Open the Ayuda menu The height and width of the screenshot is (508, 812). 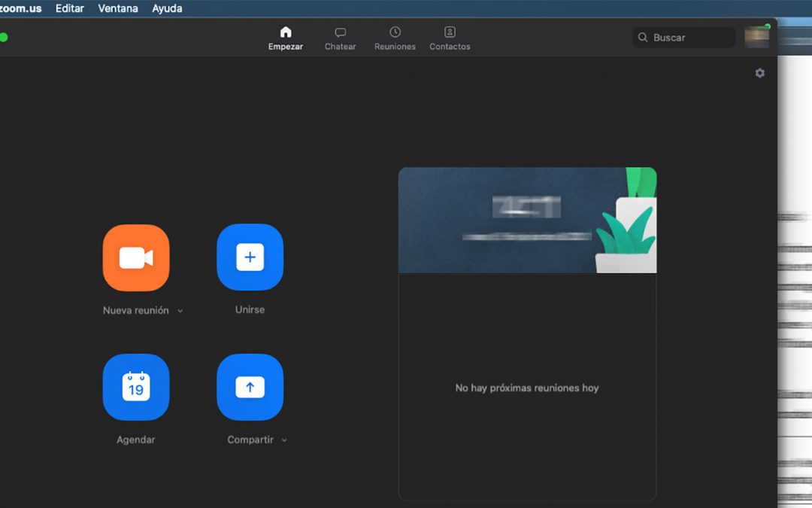pyautogui.click(x=167, y=8)
